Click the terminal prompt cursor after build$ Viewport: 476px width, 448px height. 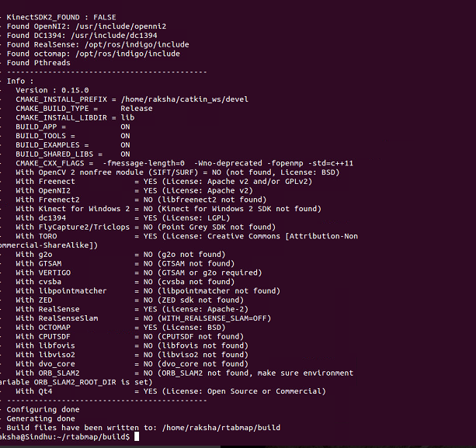coord(137,438)
